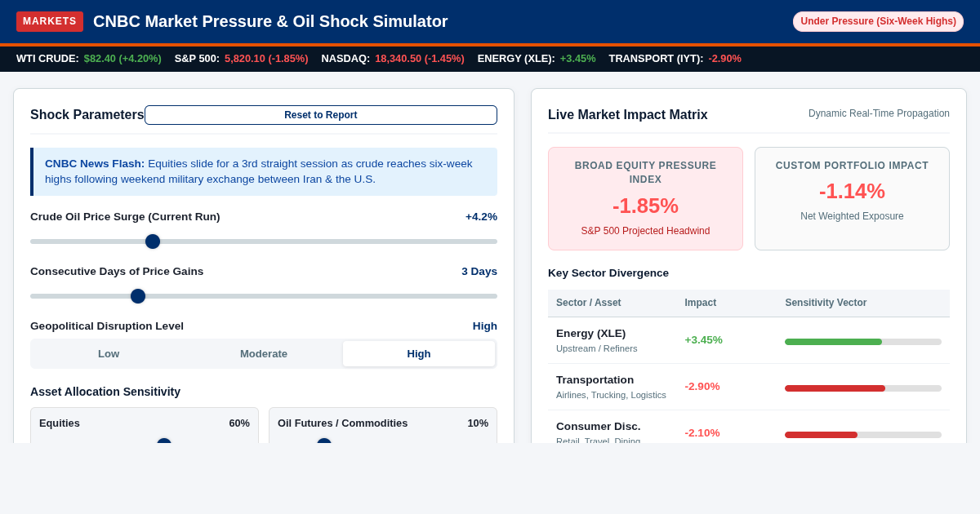Viewport: 980px width, 514px height.
Task: Click the NASDAQ value 18,340.50 (-1.45%)
Action: [420, 59]
